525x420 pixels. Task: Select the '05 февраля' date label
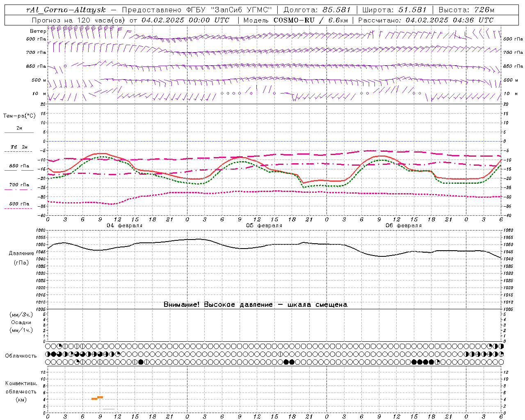[x=264, y=226]
